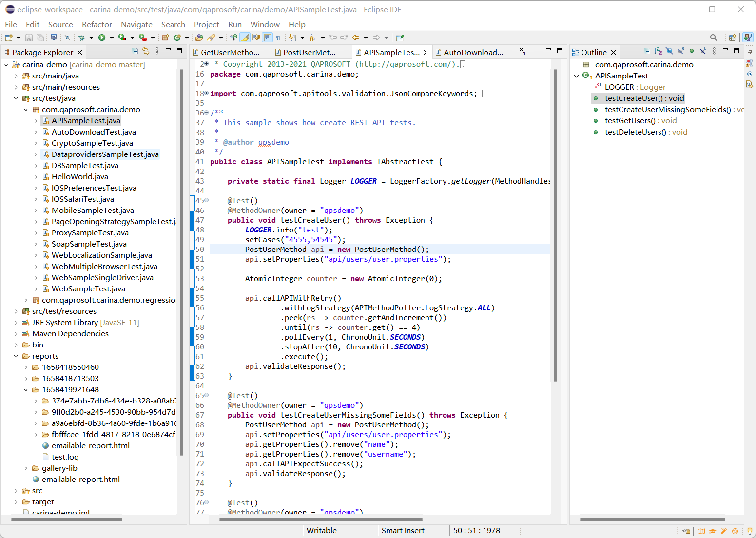
Task: Click the Save icon in toolbar
Action: pos(29,38)
